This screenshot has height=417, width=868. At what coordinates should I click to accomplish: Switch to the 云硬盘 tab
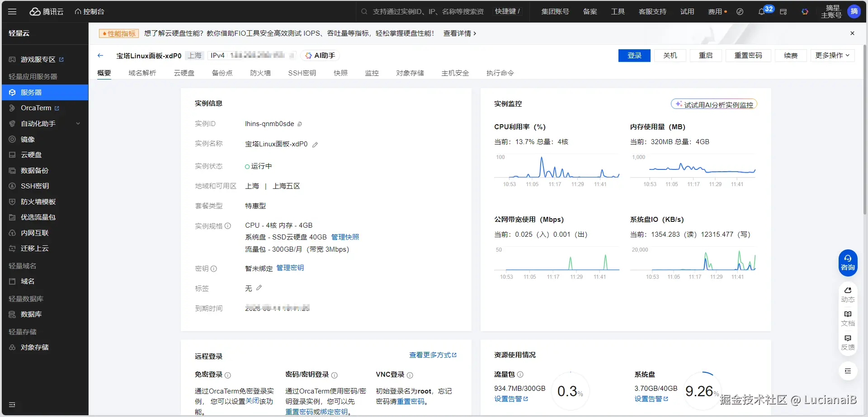coord(184,73)
